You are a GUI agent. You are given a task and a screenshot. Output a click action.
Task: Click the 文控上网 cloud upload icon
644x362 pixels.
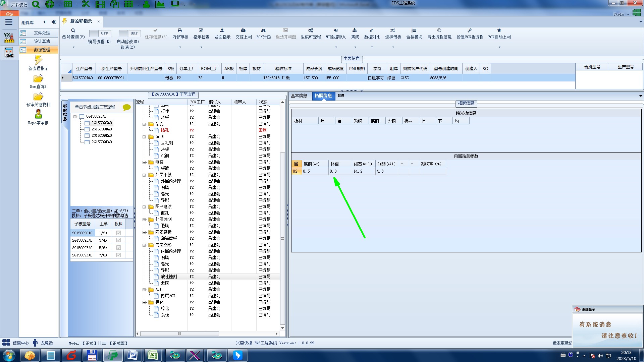click(243, 31)
